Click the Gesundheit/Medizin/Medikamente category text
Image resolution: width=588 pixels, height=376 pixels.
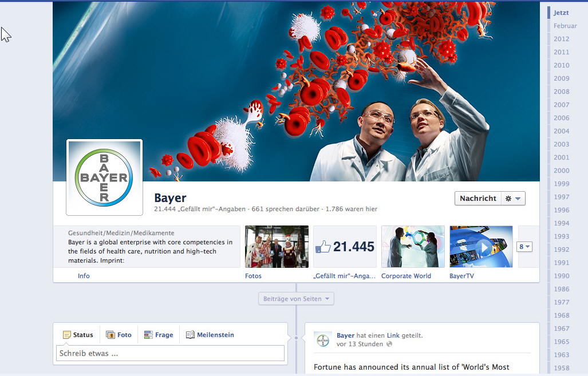pos(121,233)
